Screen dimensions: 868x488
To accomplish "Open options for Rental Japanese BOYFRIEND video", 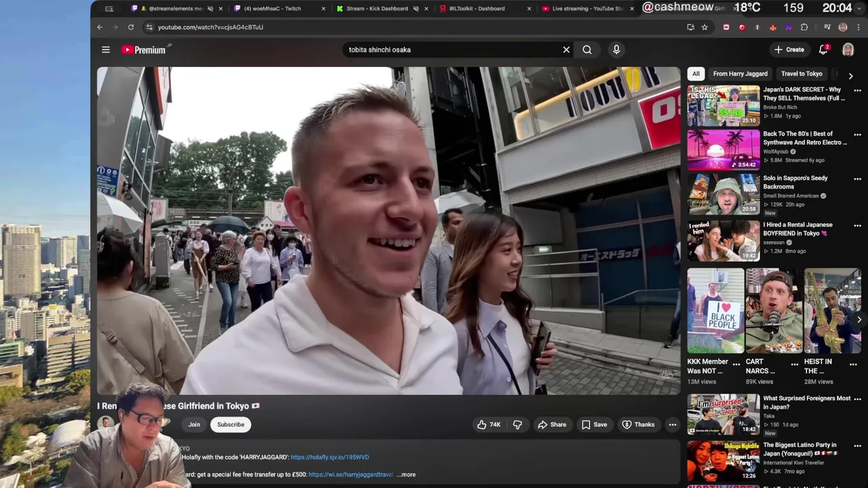I will [x=857, y=225].
